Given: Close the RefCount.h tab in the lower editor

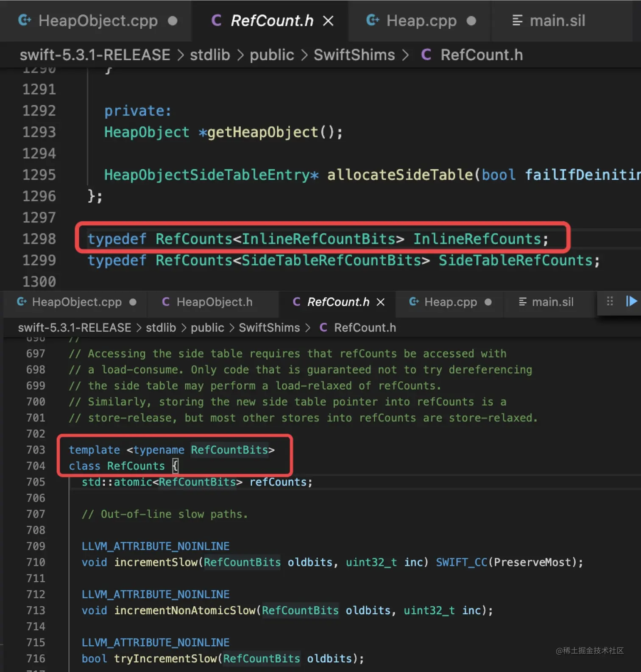Looking at the screenshot, I should pos(381,302).
